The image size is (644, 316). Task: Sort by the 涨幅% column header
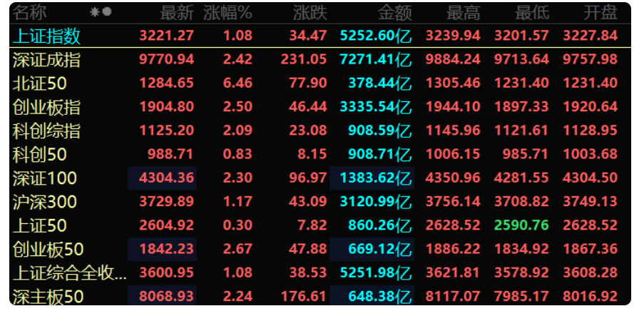[x=228, y=13]
